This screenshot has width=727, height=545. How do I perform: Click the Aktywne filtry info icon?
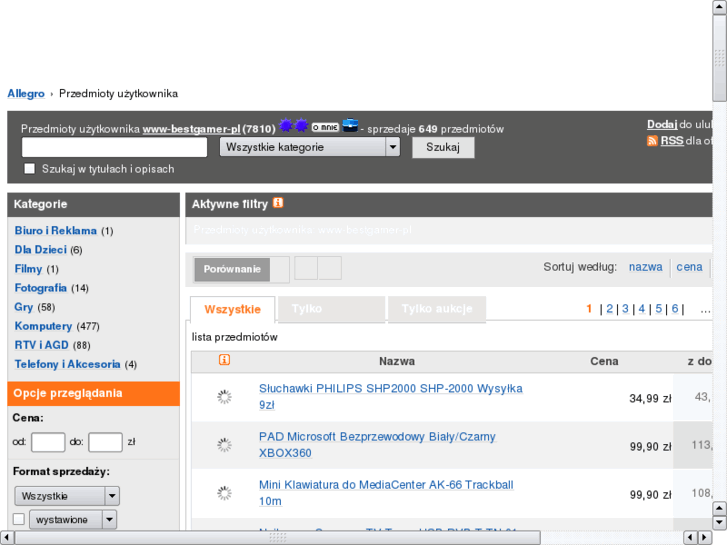(x=278, y=203)
